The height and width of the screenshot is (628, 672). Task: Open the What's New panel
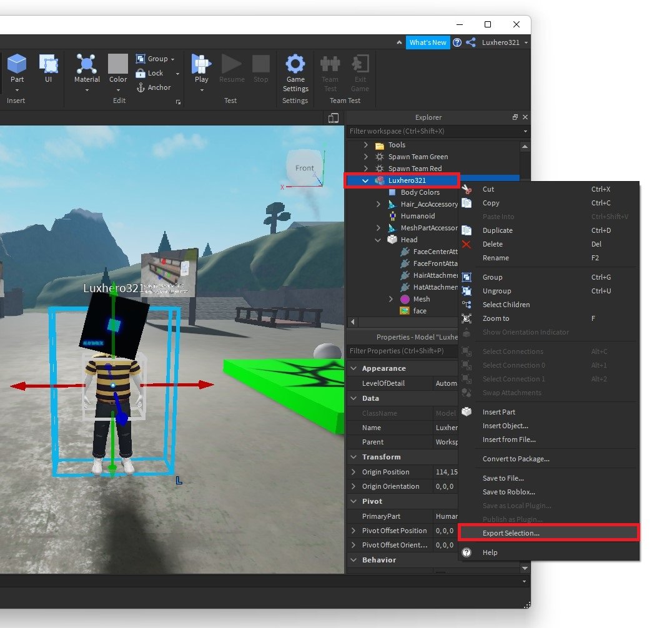tap(428, 42)
